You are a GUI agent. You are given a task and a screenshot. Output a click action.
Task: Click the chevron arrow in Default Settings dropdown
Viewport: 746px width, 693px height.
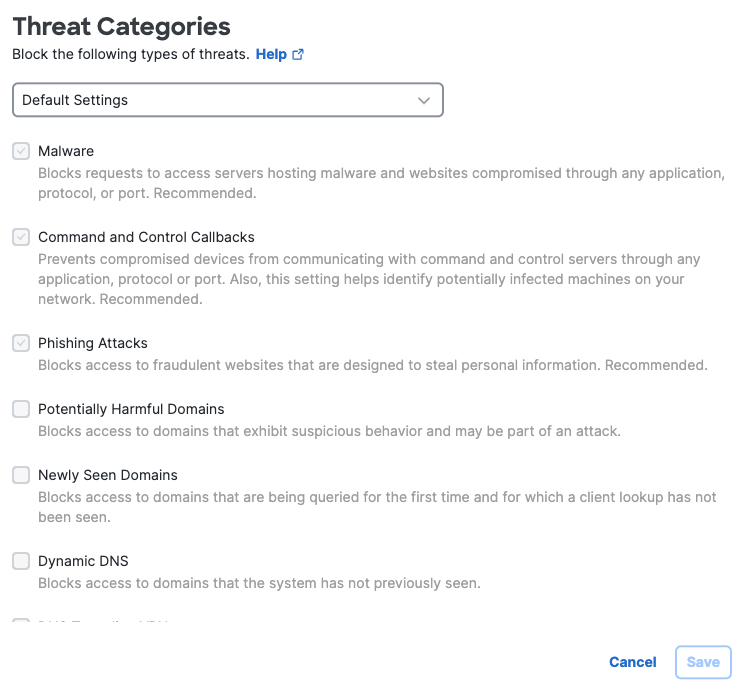(x=423, y=100)
